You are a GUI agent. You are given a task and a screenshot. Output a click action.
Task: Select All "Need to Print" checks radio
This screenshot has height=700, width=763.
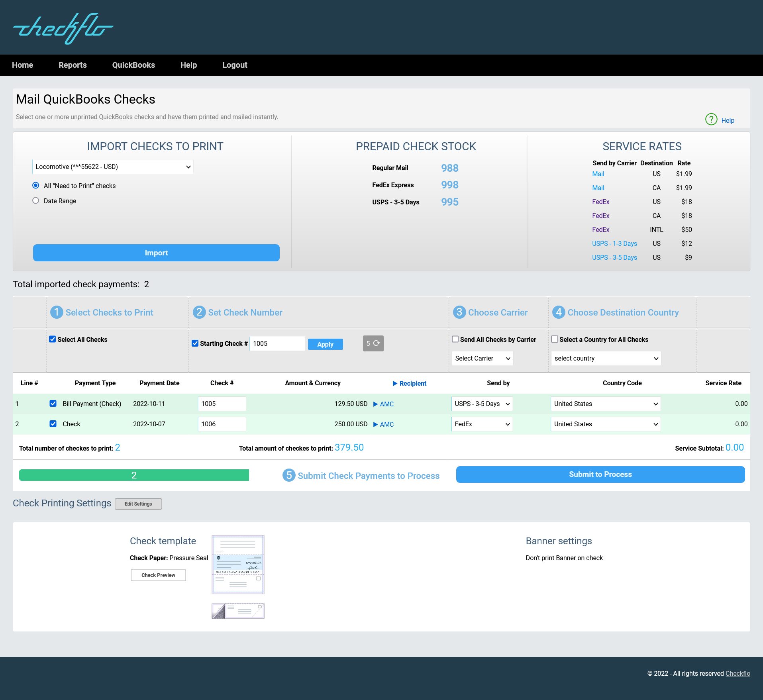coord(36,185)
